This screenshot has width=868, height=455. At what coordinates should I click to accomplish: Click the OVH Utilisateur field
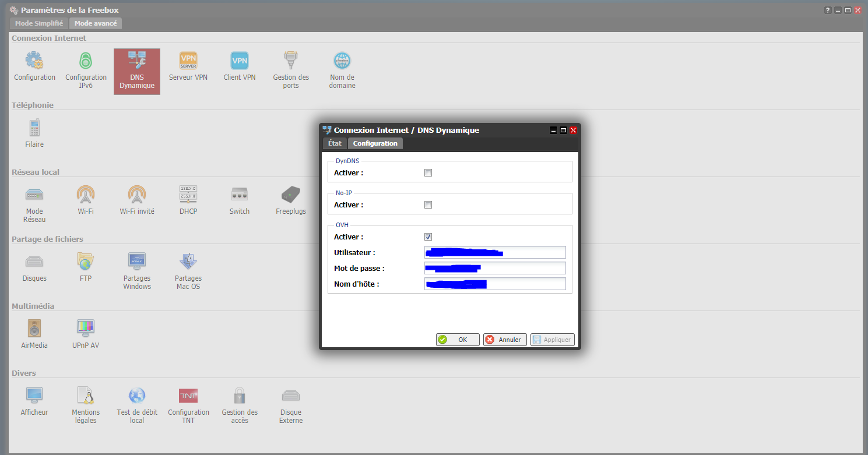(x=496, y=252)
